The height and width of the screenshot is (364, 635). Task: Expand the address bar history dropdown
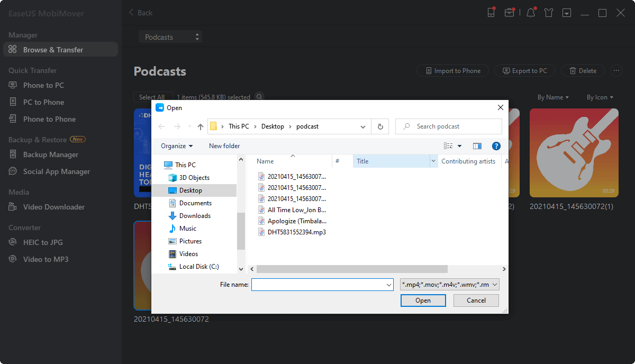tap(362, 126)
